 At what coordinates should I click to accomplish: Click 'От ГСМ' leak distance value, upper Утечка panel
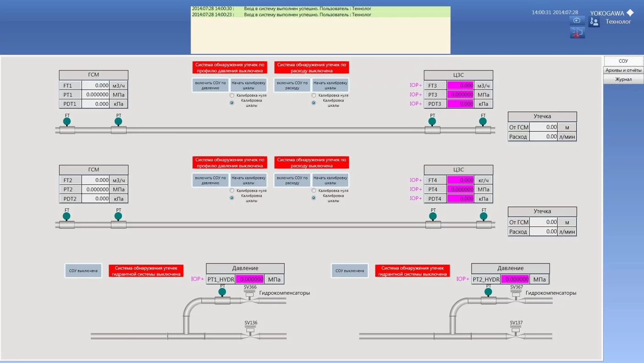544,127
